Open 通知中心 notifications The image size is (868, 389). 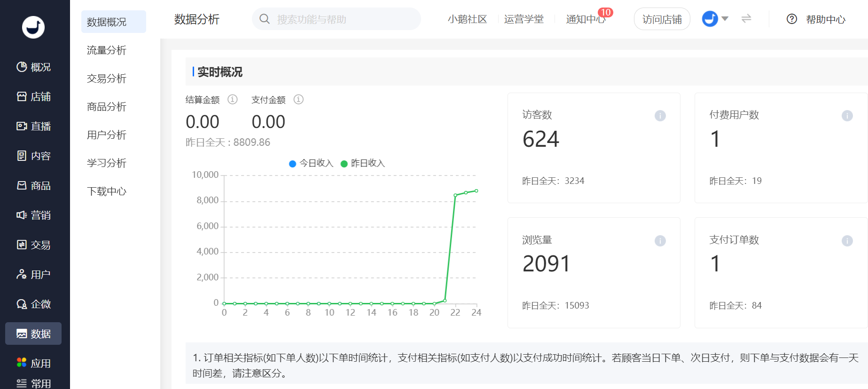586,19
